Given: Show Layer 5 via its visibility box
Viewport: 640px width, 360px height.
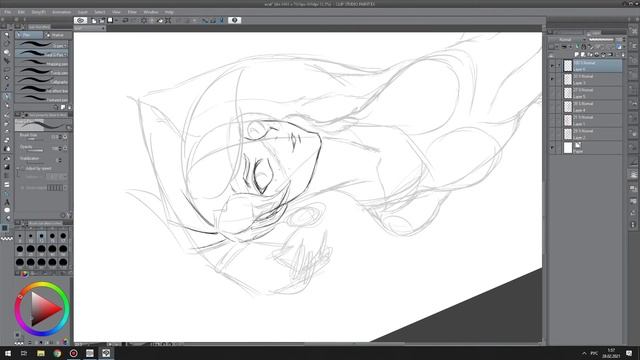Looking at the screenshot, I should [552, 93].
